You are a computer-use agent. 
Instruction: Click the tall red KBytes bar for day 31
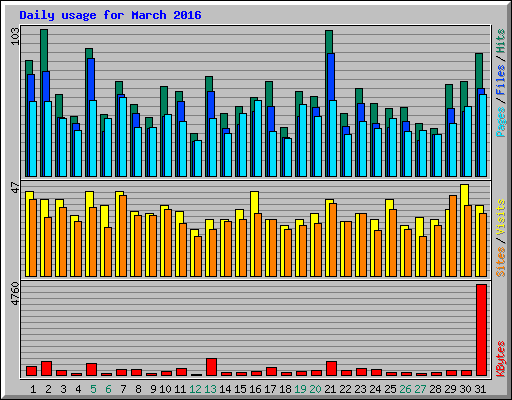click(481, 330)
